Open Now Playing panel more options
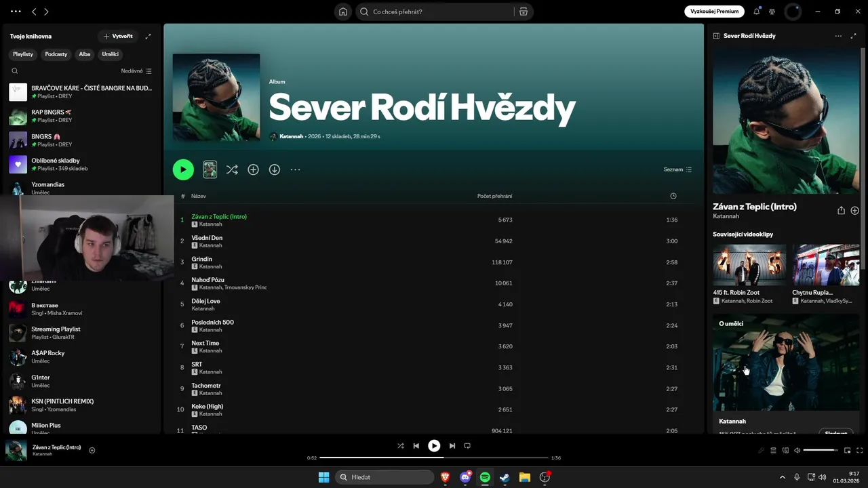The image size is (868, 488). pyautogui.click(x=838, y=36)
